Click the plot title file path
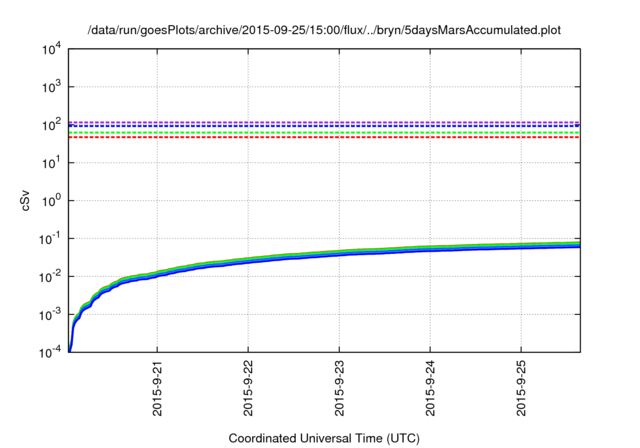640x448 pixels. click(324, 30)
